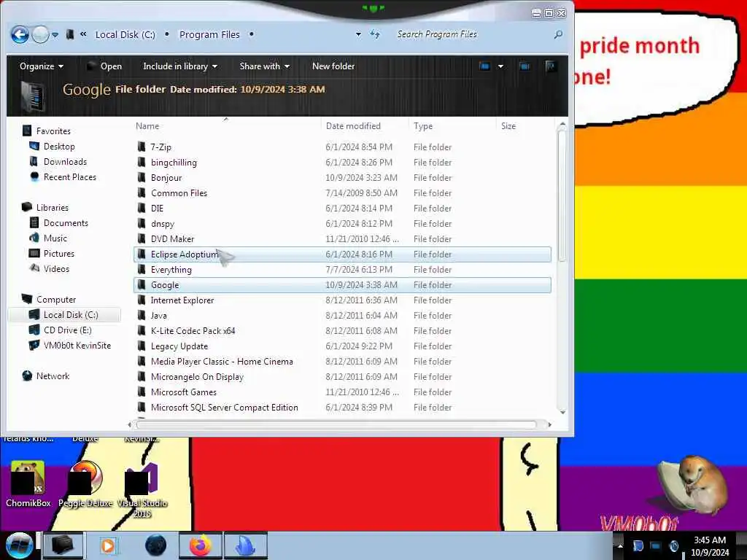Select the Java folder icon
This screenshot has height=560, width=747.
[142, 315]
